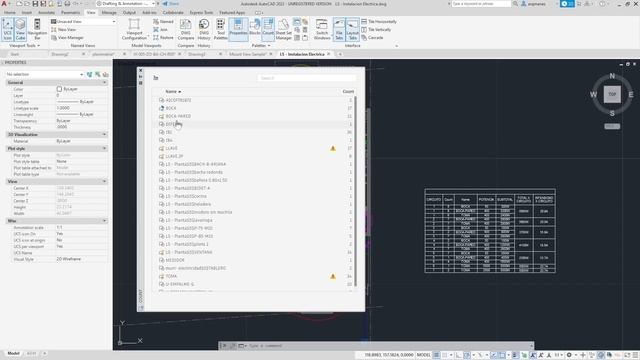
Task: Click the command line input field
Action: pyautogui.click(x=389, y=346)
